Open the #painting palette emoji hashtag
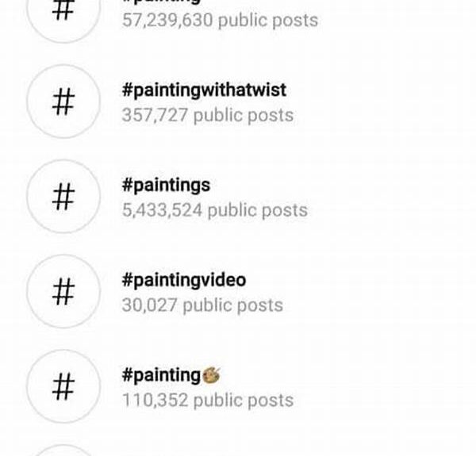The image size is (476, 456). tap(171, 375)
